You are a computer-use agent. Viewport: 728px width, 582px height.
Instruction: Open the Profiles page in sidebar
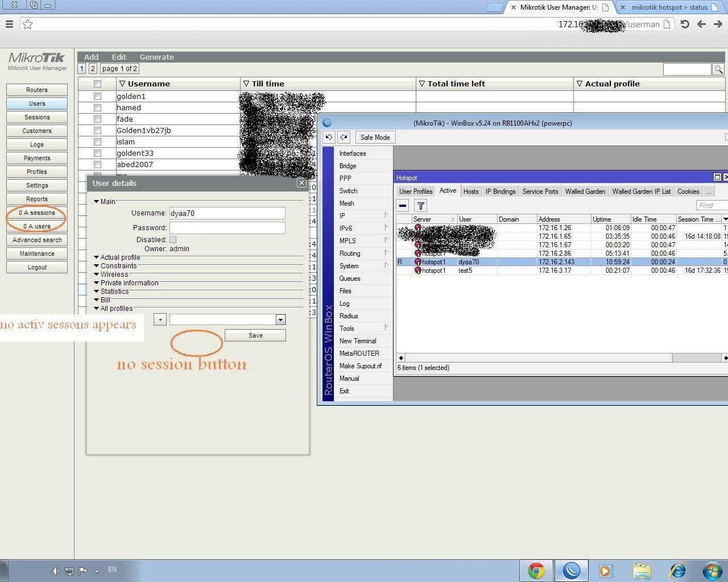point(37,172)
